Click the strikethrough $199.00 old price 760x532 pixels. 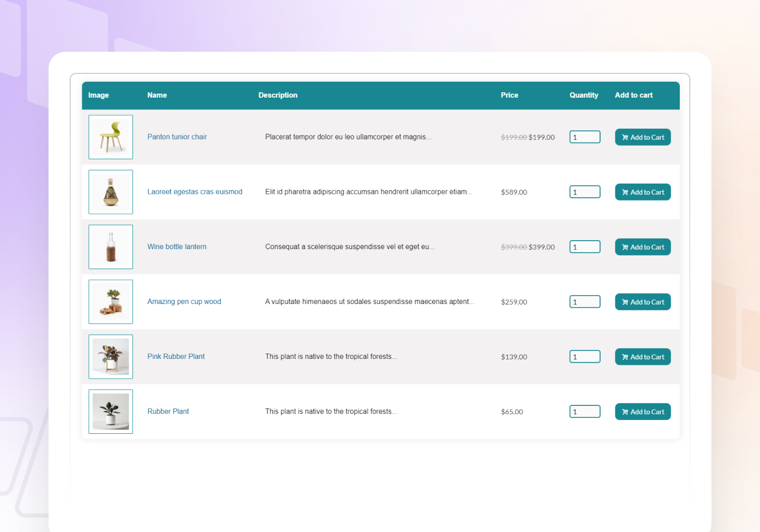[514, 137]
